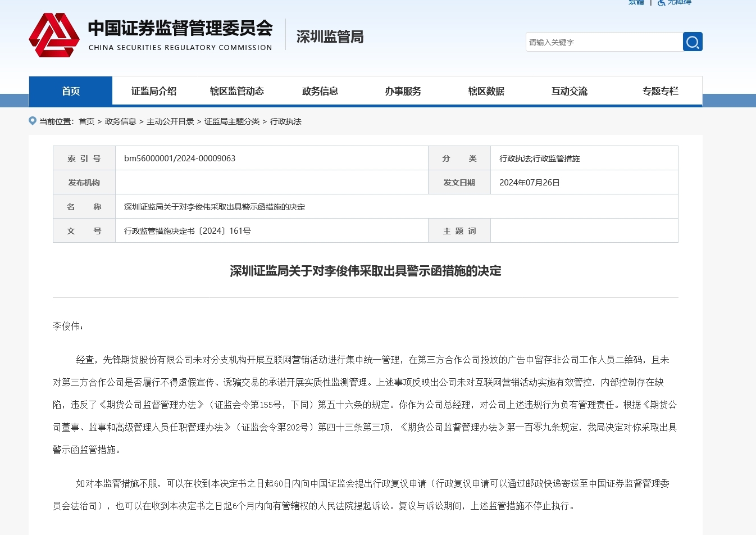The width and height of the screenshot is (756, 535).
Task: Focus the 请输入关键字 search field
Action: pyautogui.click(x=604, y=42)
